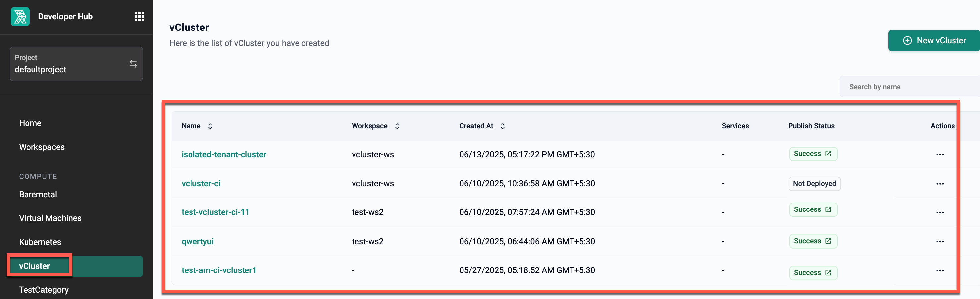This screenshot has width=980, height=299.
Task: Click the Services column header
Action: pos(735,126)
